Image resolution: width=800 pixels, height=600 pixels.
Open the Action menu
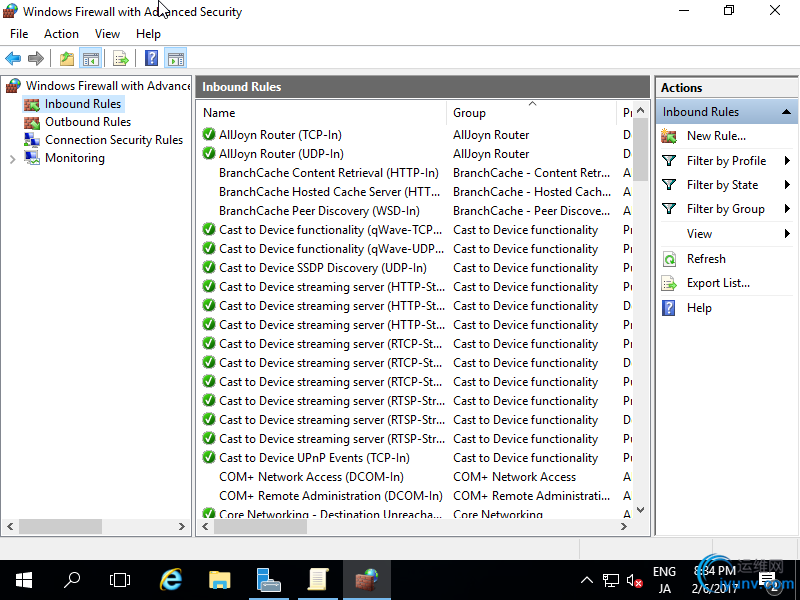tap(61, 34)
